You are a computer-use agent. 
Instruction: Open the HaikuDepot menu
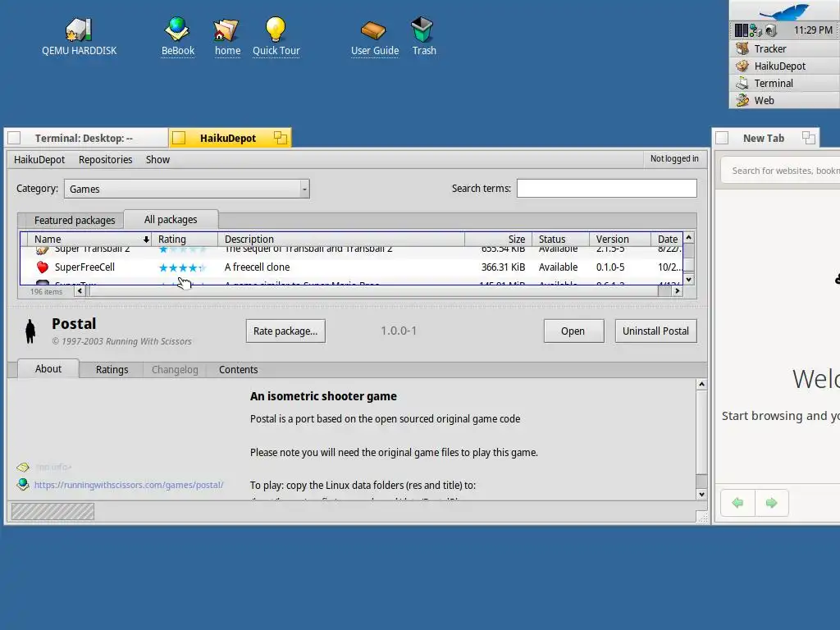point(39,160)
